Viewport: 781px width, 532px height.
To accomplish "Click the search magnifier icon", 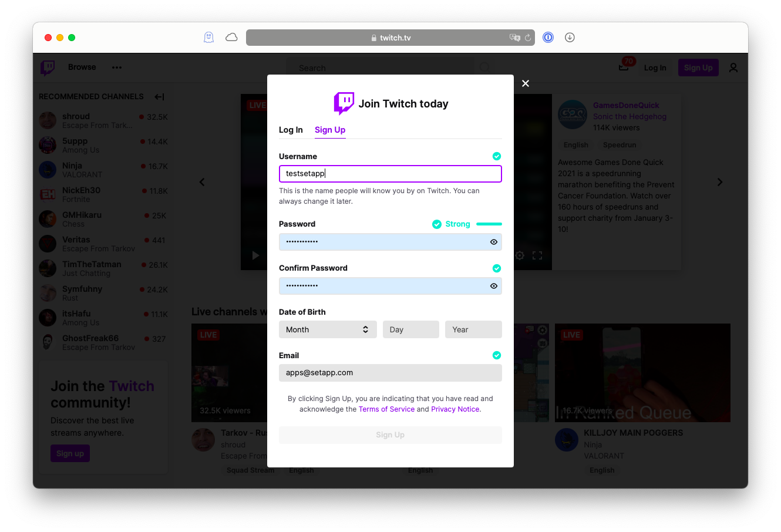I will pos(484,68).
